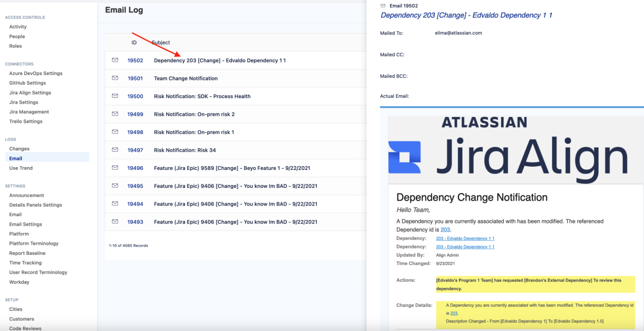
Task: Click 'Align Admin' beside Updated By
Action: 448,255
